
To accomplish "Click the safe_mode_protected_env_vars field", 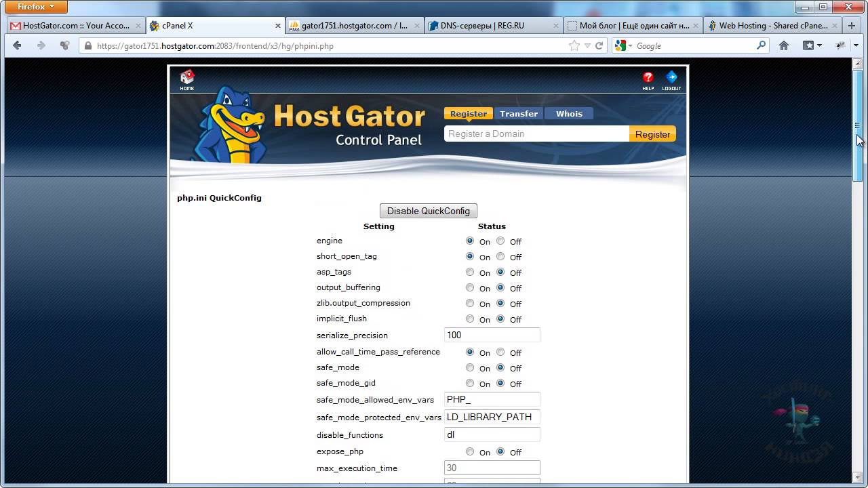I will 492,417.
